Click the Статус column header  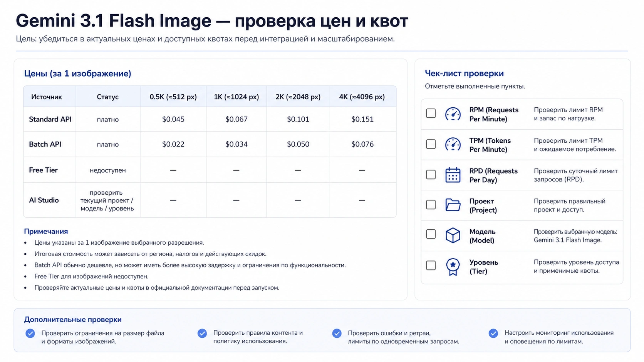tap(107, 97)
